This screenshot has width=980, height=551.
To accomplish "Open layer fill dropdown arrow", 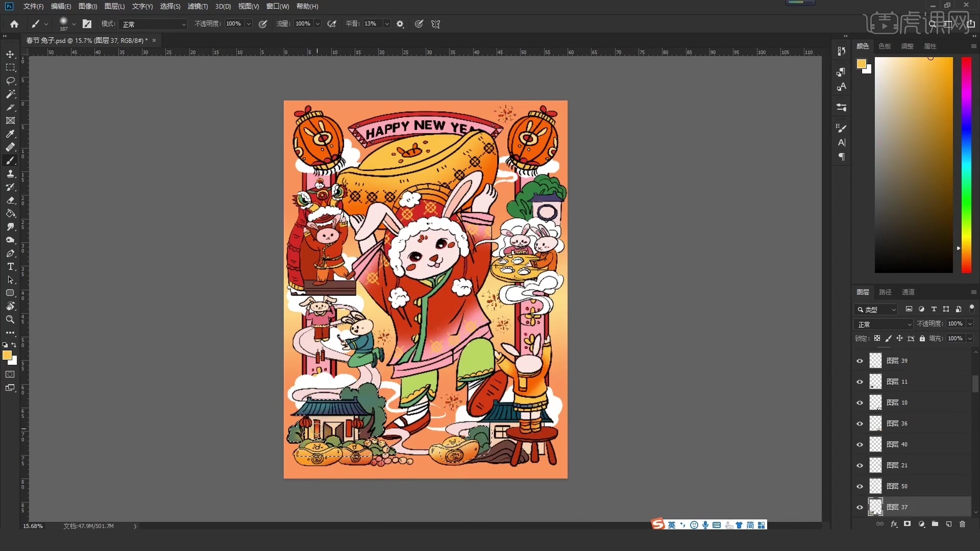I will (970, 338).
